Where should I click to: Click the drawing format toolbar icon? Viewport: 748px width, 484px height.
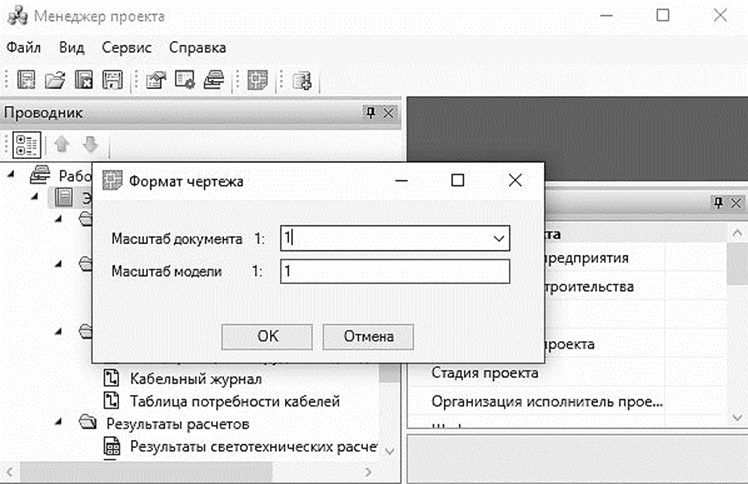click(x=257, y=80)
